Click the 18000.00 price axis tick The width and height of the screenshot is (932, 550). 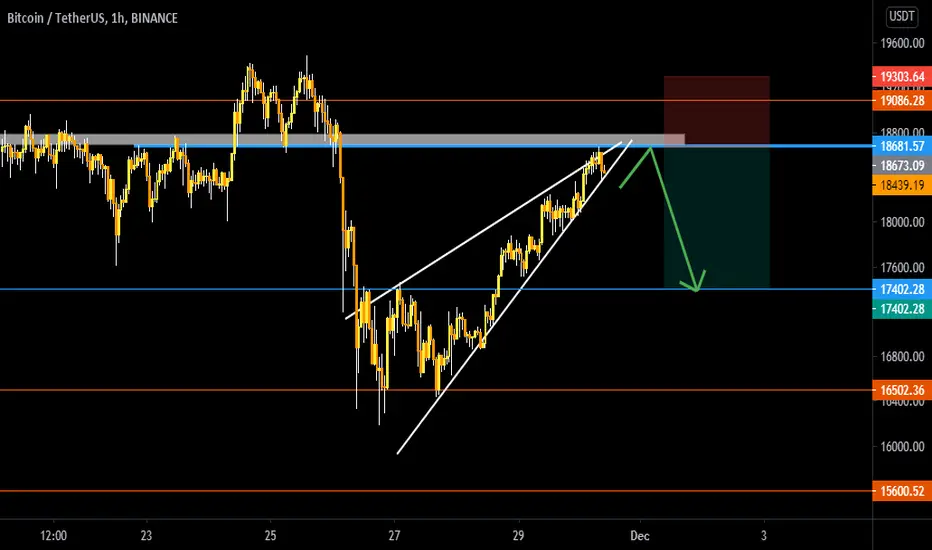click(902, 222)
